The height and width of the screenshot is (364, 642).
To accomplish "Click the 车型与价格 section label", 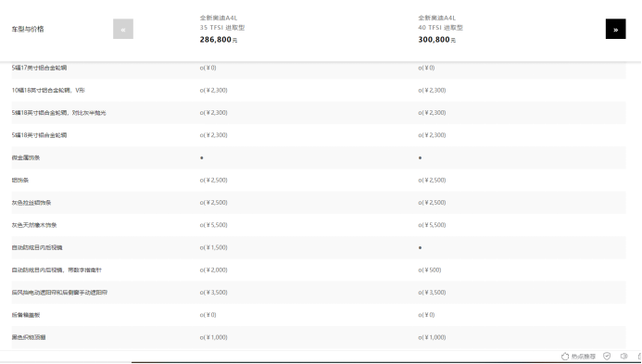I will [x=28, y=29].
